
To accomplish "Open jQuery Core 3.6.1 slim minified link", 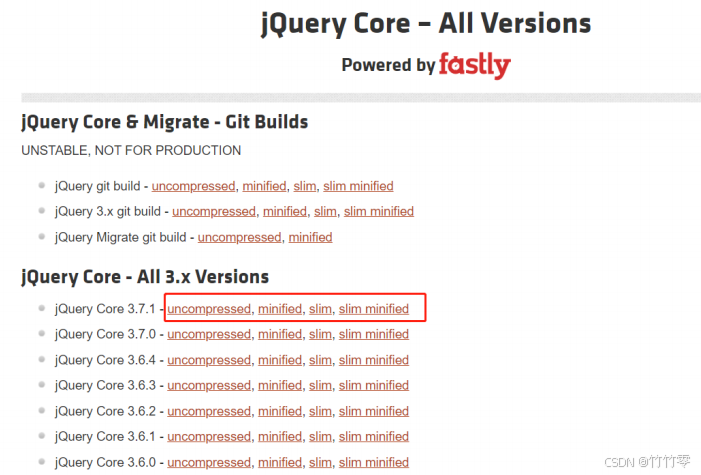I will coord(374,436).
